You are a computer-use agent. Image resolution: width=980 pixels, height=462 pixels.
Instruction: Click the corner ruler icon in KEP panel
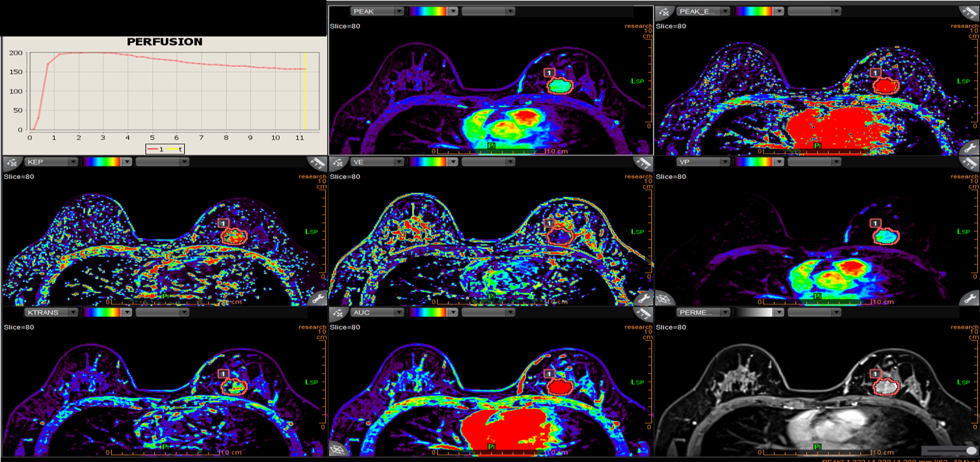(318, 163)
